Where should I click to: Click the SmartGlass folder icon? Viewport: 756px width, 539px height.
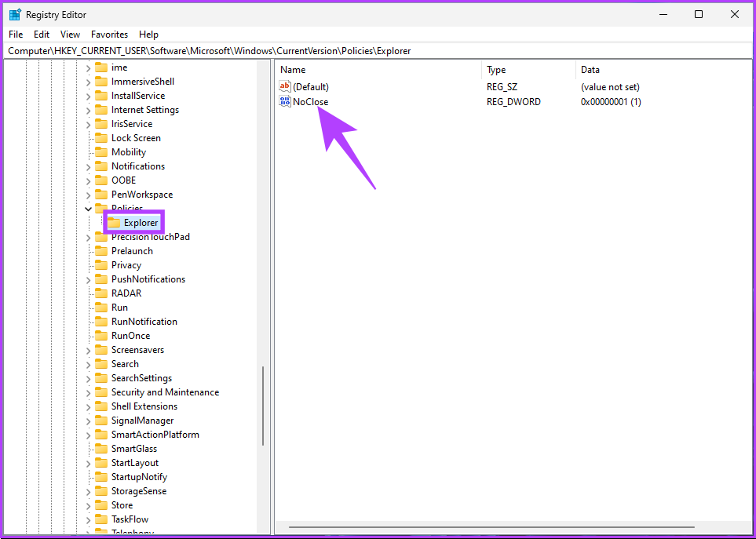pos(100,449)
